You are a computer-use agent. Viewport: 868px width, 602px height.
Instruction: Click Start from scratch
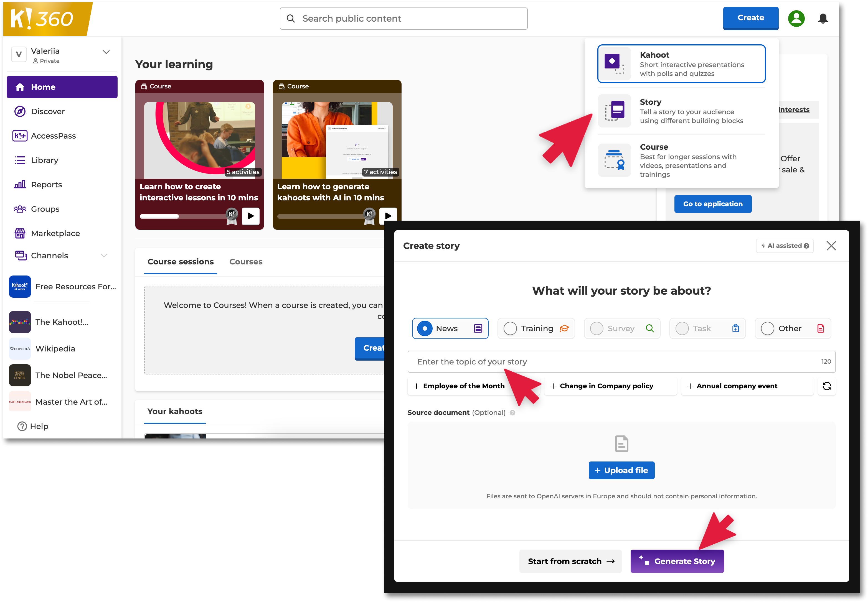570,561
